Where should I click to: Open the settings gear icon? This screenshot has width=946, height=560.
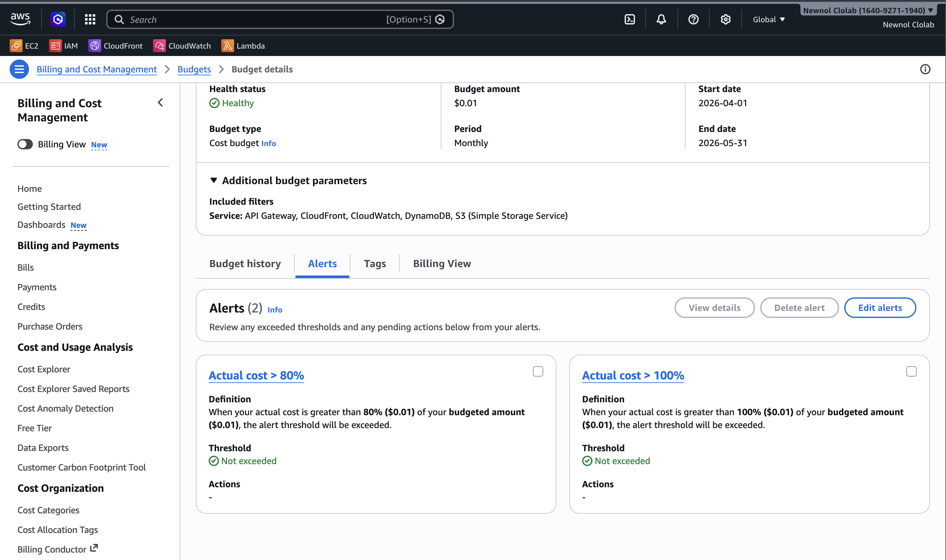click(725, 19)
